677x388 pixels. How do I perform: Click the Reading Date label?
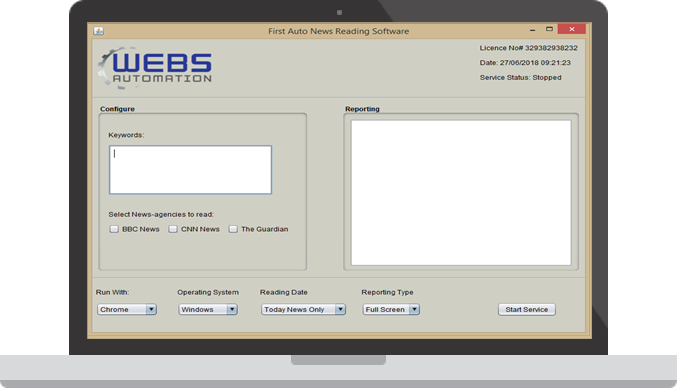(284, 292)
